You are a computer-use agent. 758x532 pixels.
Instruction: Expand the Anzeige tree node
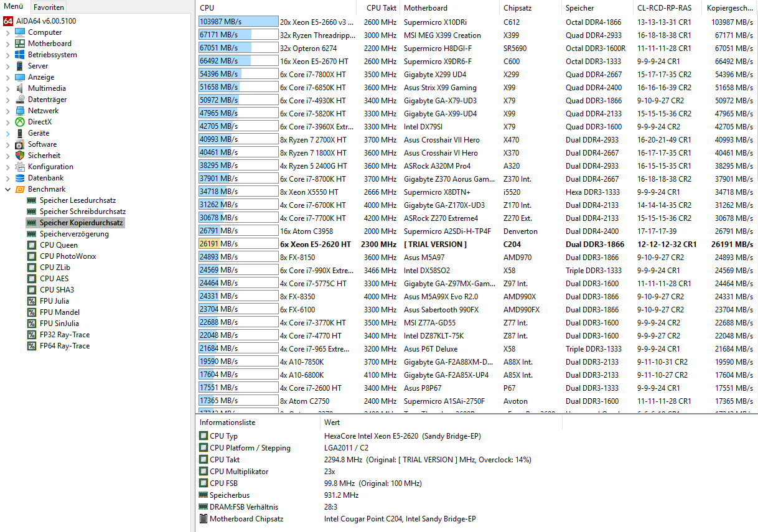click(7, 77)
